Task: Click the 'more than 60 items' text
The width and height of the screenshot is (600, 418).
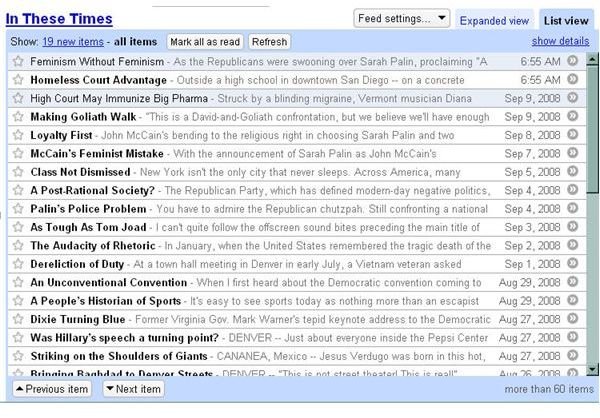Action: [x=549, y=389]
